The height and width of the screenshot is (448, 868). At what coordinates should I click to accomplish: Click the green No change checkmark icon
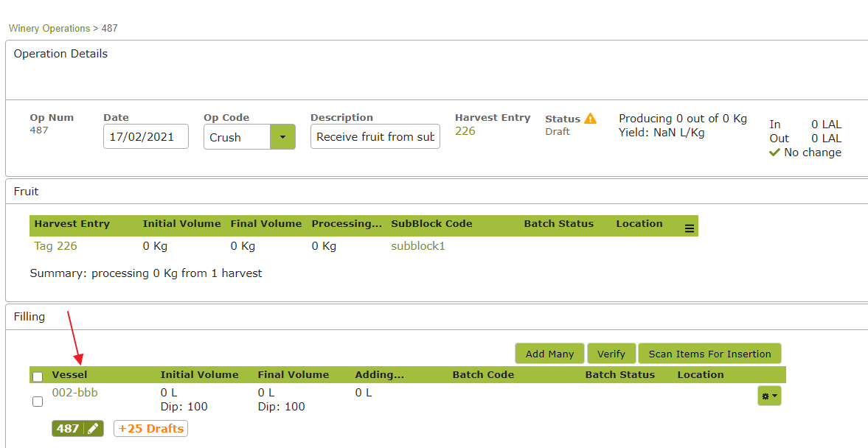[x=774, y=153]
